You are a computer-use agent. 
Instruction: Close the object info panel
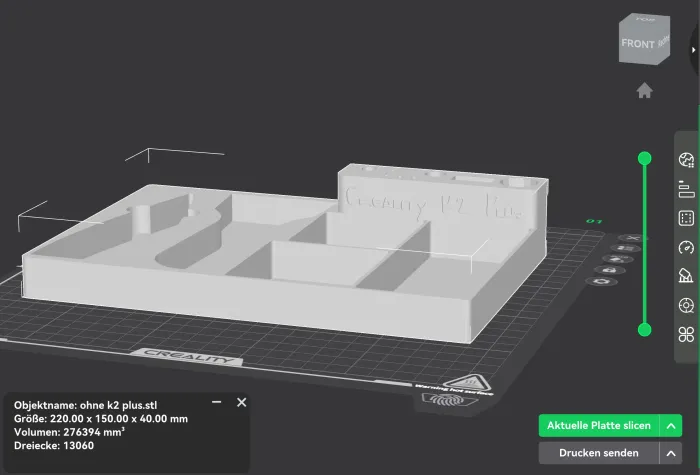coord(242,402)
